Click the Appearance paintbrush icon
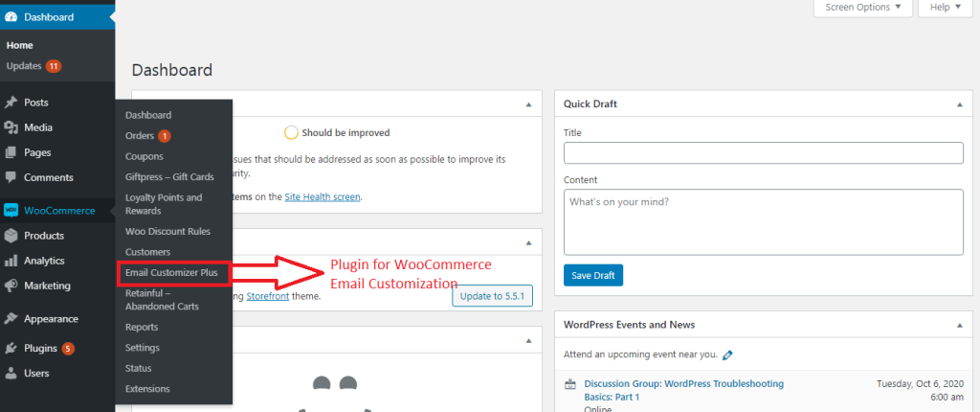The image size is (980, 412). 11,319
